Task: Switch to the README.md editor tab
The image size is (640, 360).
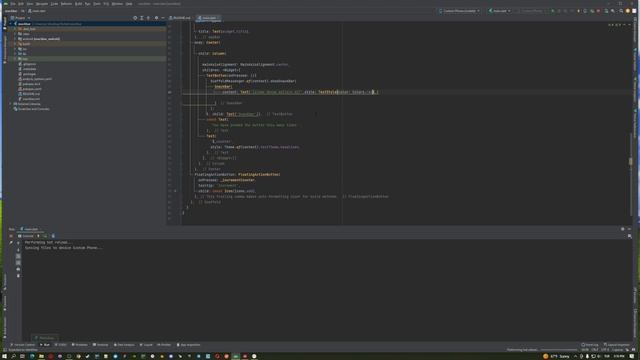Action: (180, 18)
